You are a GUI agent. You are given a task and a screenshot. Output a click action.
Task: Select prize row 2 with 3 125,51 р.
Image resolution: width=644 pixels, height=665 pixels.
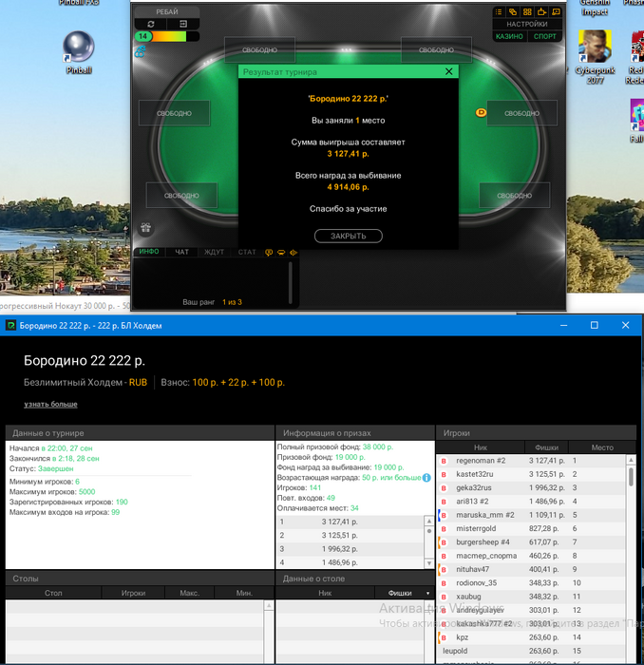(x=350, y=535)
